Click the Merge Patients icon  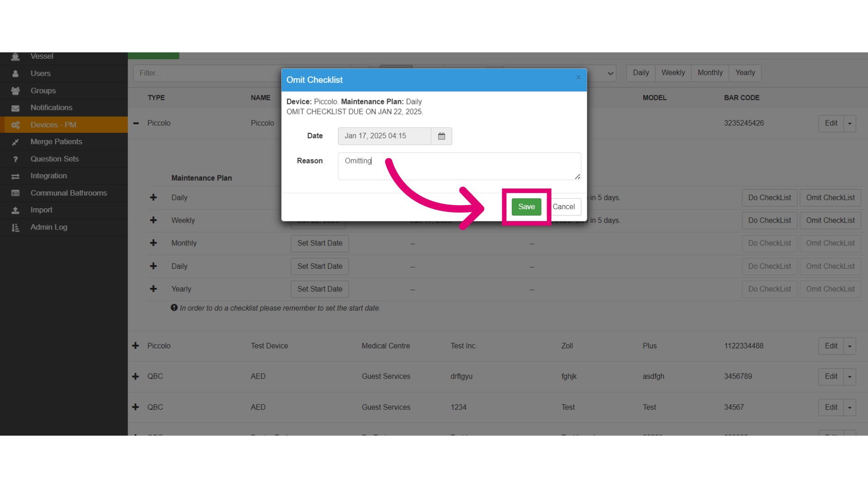[x=15, y=142]
